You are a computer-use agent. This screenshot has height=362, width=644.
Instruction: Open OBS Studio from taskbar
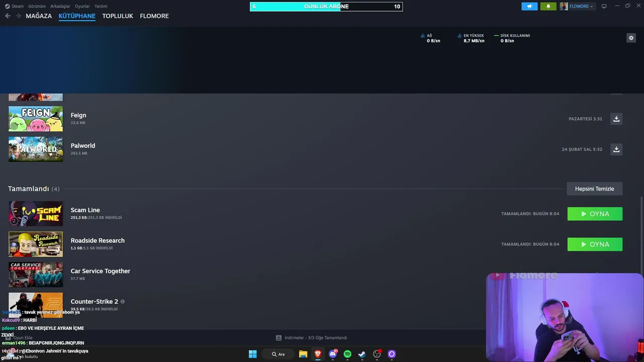point(377,354)
